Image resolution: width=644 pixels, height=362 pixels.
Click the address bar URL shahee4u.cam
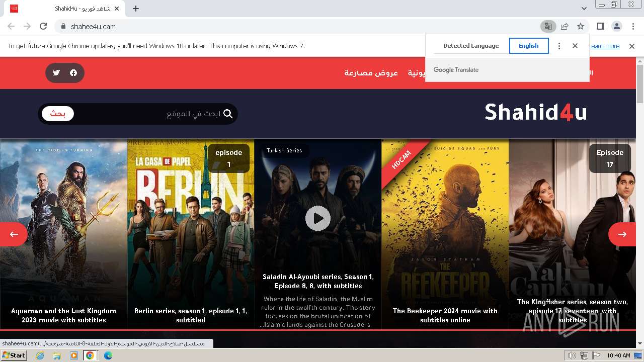[x=93, y=26]
